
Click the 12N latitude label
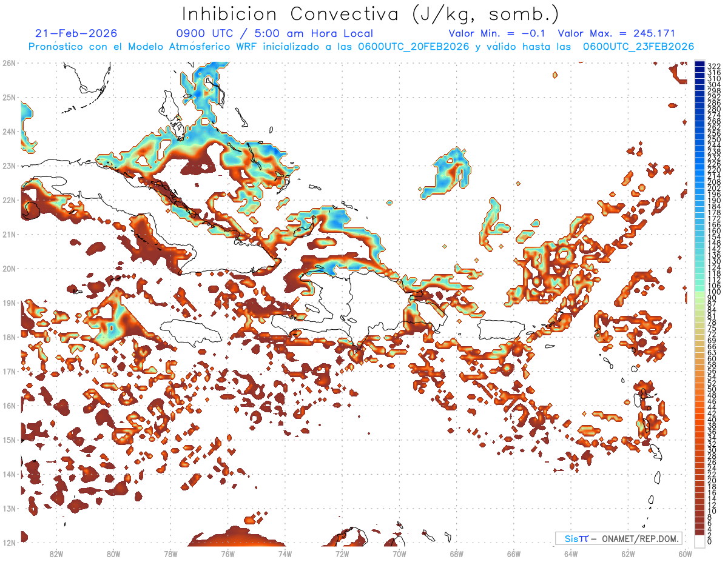8,543
